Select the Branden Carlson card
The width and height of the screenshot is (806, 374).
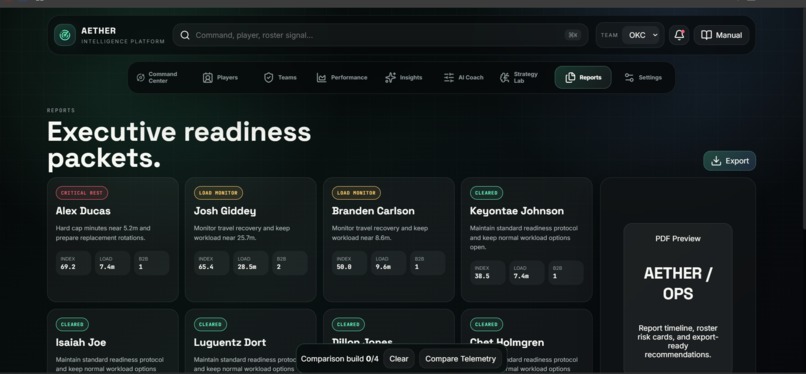tap(389, 239)
